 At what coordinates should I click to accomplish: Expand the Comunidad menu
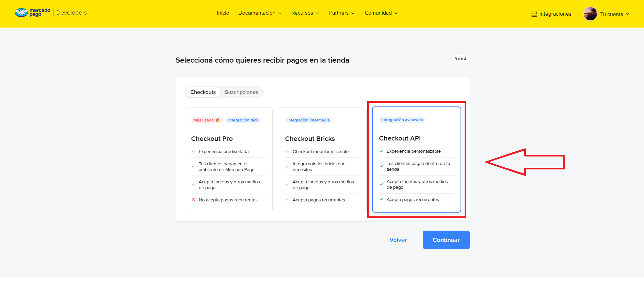pyautogui.click(x=381, y=13)
